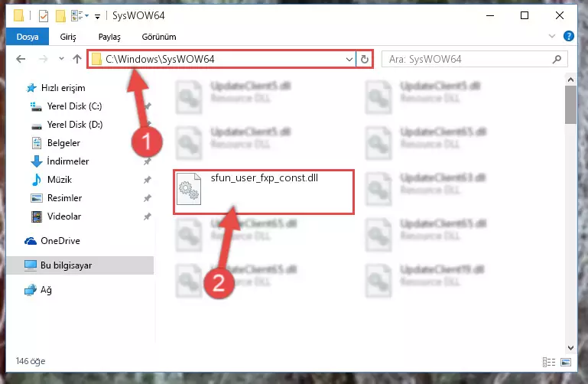The image size is (588, 384).
Task: Switch to details view layout icon
Action: pos(549,362)
